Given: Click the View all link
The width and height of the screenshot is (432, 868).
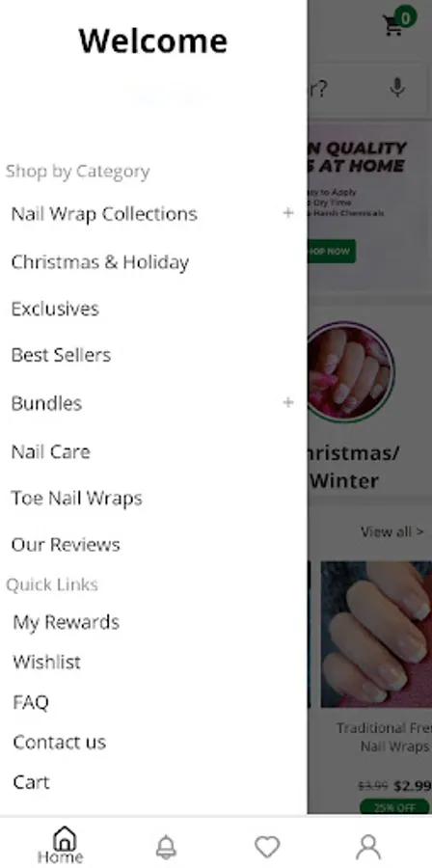Looking at the screenshot, I should (x=392, y=532).
